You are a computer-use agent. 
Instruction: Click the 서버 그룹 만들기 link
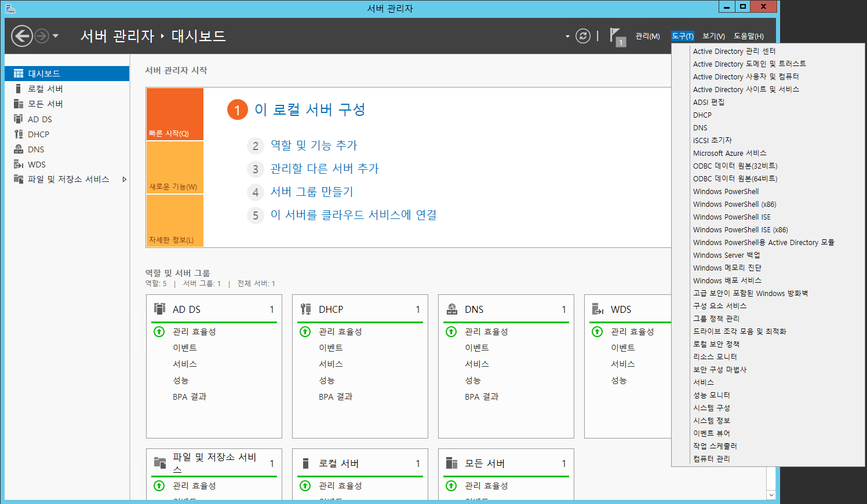(311, 192)
